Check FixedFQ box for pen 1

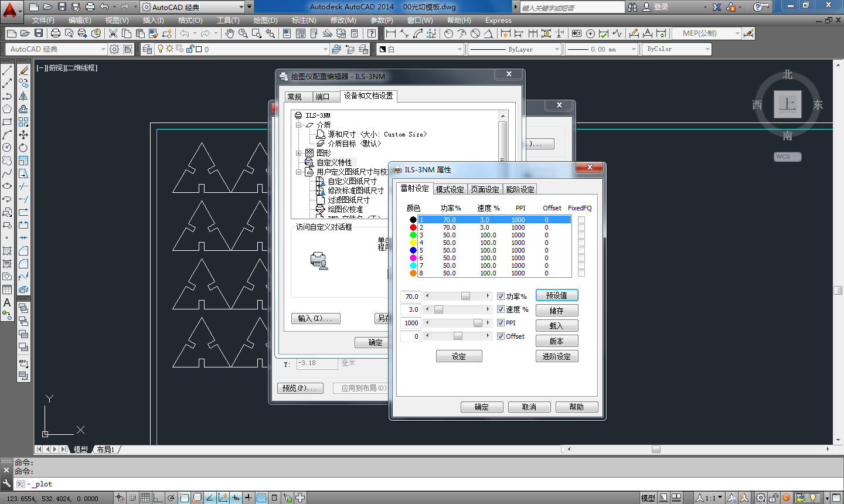pyautogui.click(x=581, y=220)
